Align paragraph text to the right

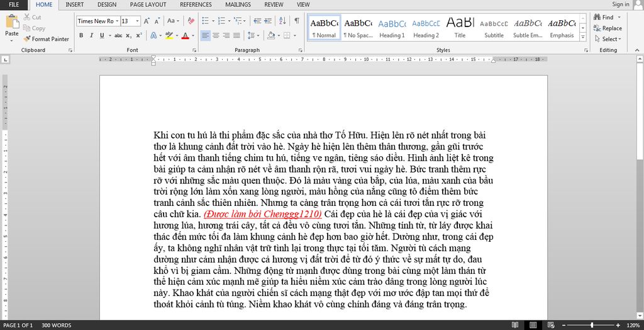click(x=226, y=35)
